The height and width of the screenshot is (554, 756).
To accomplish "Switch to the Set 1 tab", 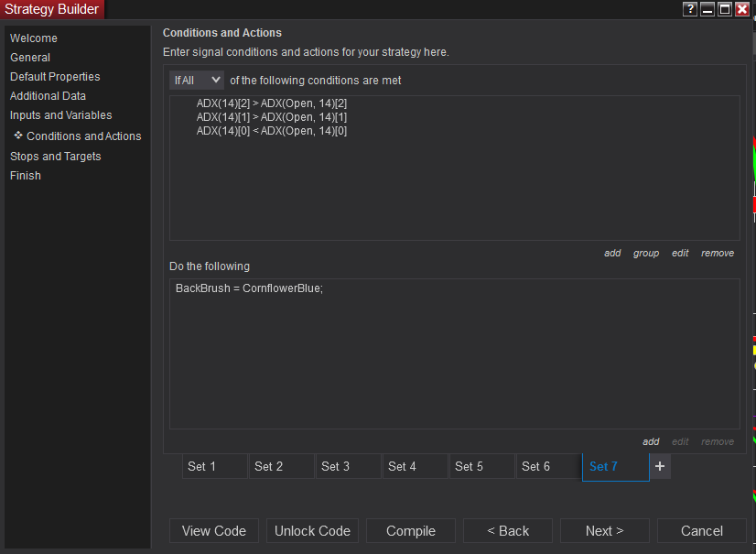I will tap(214, 466).
